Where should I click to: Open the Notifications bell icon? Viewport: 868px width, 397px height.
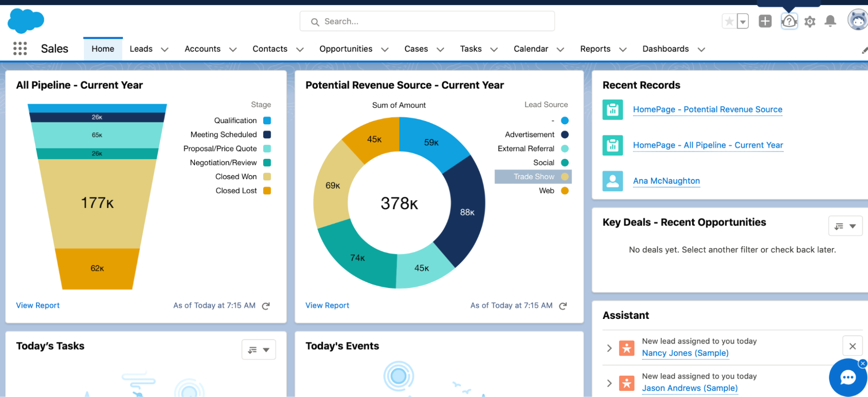pyautogui.click(x=830, y=21)
